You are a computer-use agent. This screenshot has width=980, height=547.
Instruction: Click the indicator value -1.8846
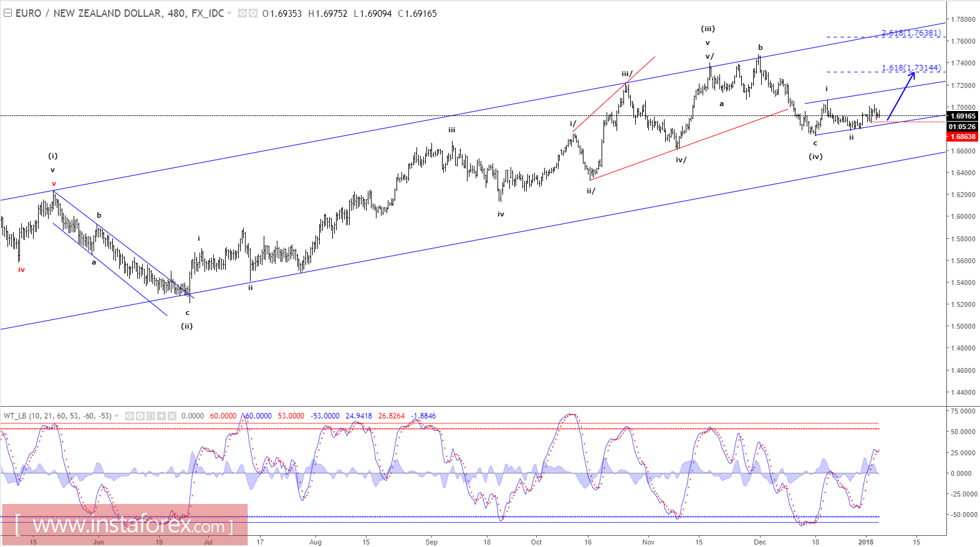[x=423, y=416]
